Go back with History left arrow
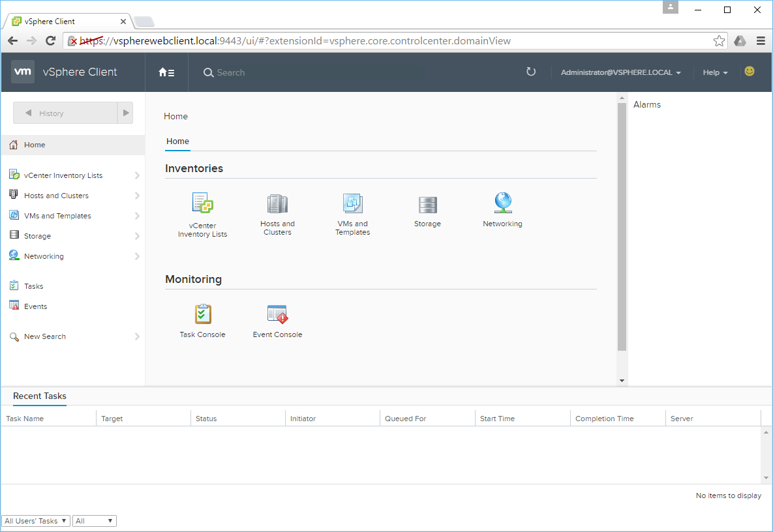The height and width of the screenshot is (532, 773). pos(29,113)
